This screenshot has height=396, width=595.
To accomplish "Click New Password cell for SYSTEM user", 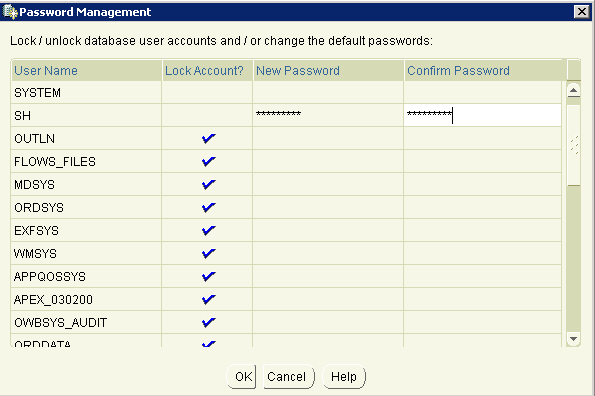I will coord(328,92).
